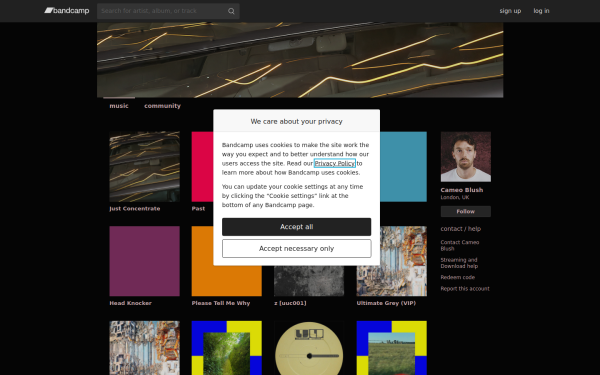
Task: Open Streaming and Download help
Action: point(459,263)
